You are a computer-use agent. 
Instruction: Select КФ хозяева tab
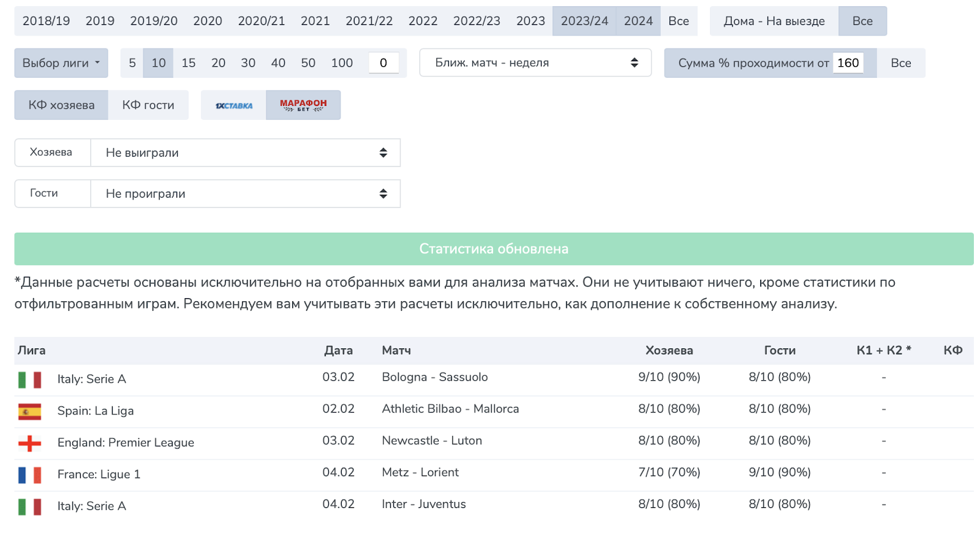tap(61, 105)
